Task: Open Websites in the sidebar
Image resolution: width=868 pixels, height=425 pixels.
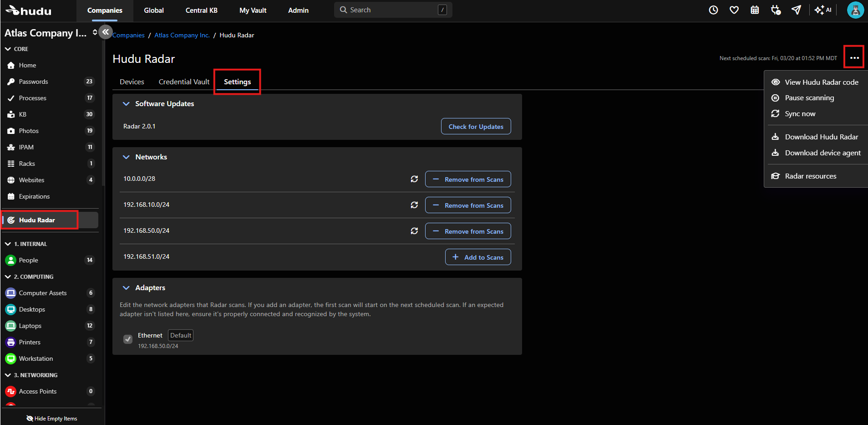Action: click(x=50, y=180)
